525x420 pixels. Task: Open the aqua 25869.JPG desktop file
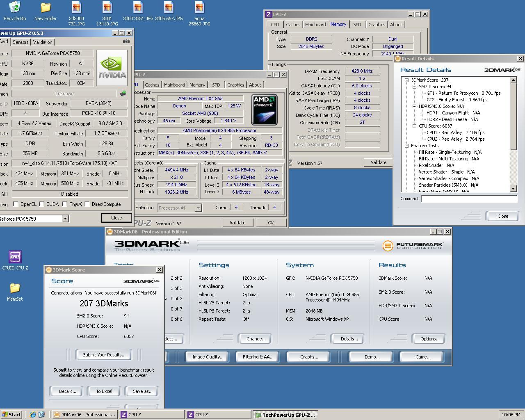(199, 14)
